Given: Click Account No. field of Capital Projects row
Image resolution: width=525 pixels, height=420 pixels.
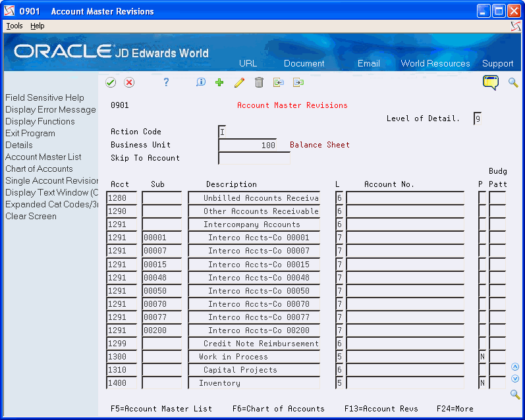Looking at the screenshot, I should [405, 370].
